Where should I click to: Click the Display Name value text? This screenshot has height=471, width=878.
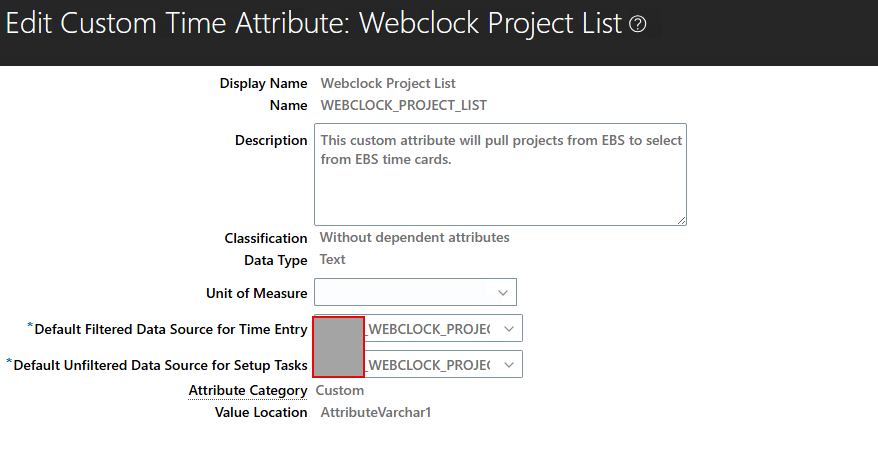pyautogui.click(x=388, y=83)
